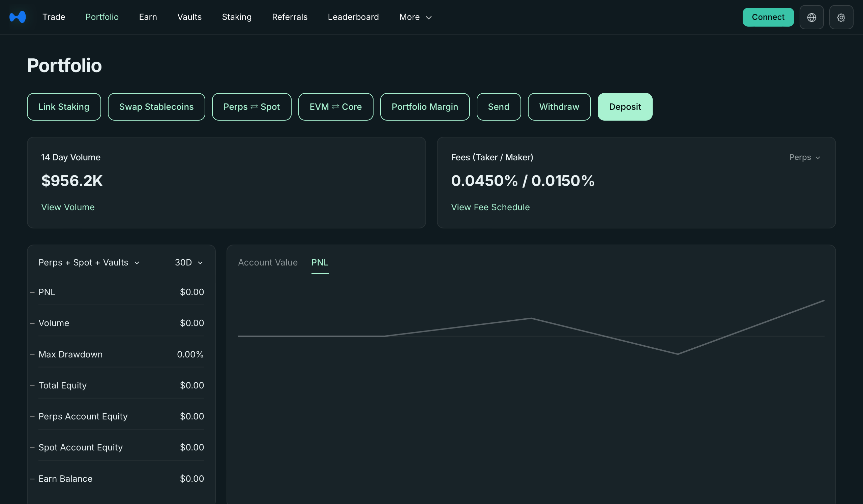The height and width of the screenshot is (504, 863).
Task: Open the View Fee Schedule link
Action: [x=490, y=207]
